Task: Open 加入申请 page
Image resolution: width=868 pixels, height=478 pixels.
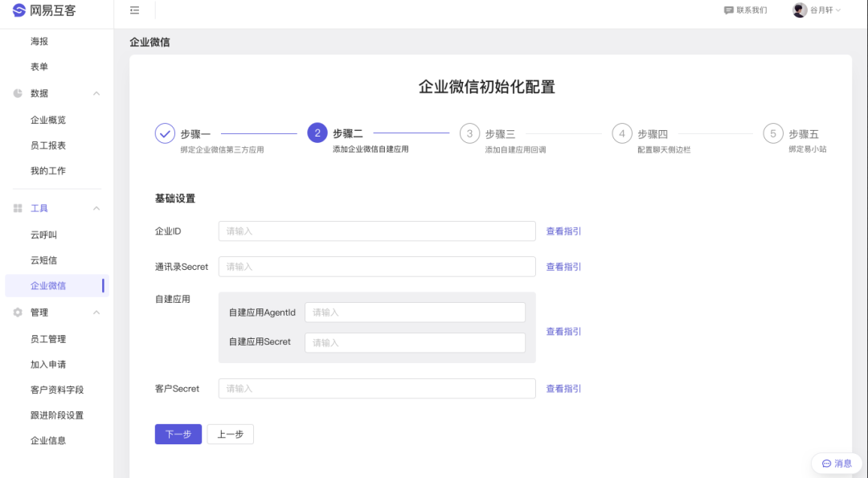Action: pos(48,365)
